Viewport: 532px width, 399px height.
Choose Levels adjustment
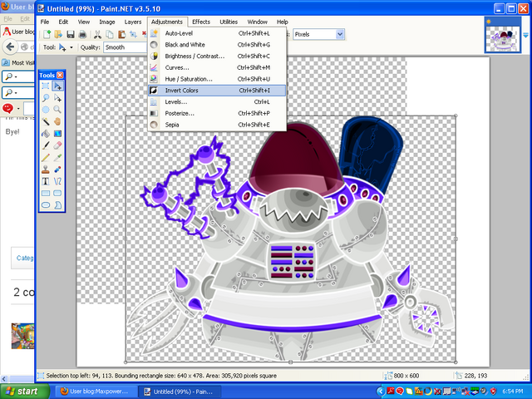click(x=217, y=101)
